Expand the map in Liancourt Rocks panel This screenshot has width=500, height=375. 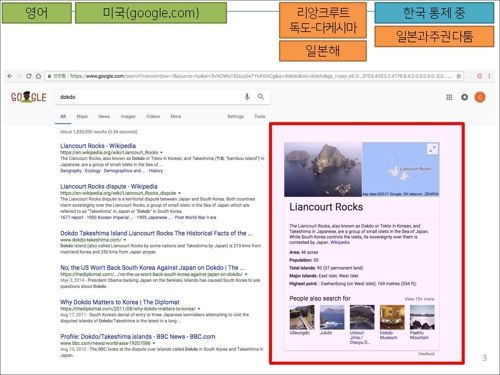(432, 149)
